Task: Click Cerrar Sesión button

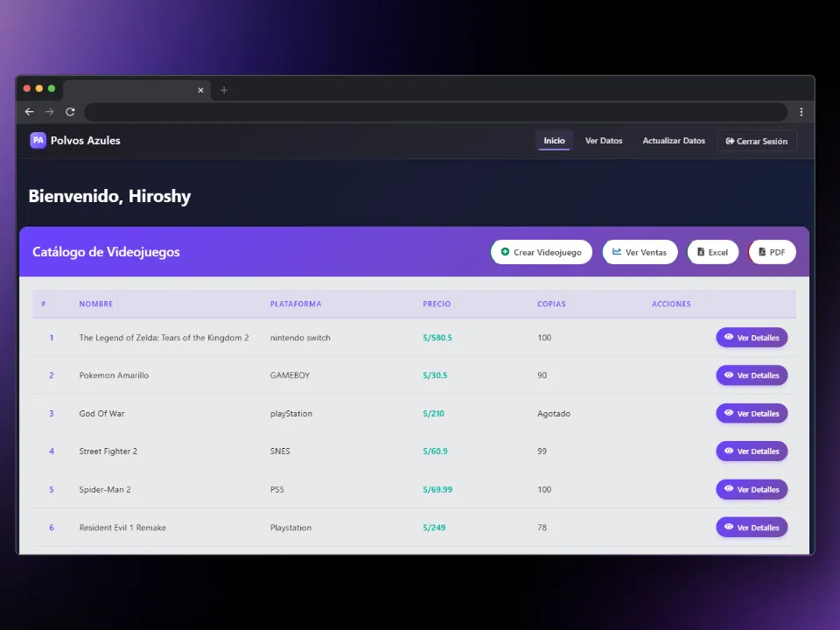Action: pyautogui.click(x=757, y=141)
